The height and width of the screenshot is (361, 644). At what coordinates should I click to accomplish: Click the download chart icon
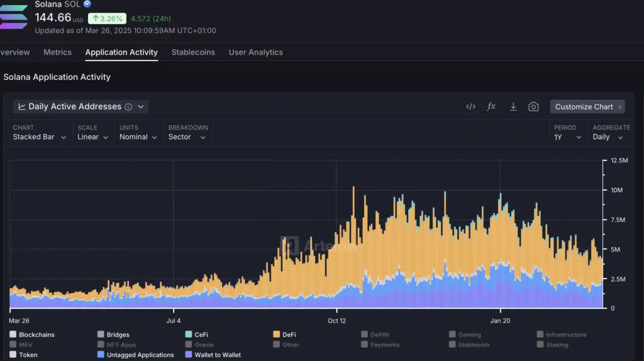point(513,107)
